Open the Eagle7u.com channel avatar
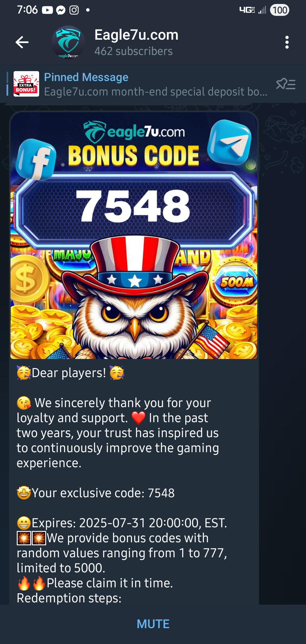Screen dimensions: 306x644 (x=68, y=42)
